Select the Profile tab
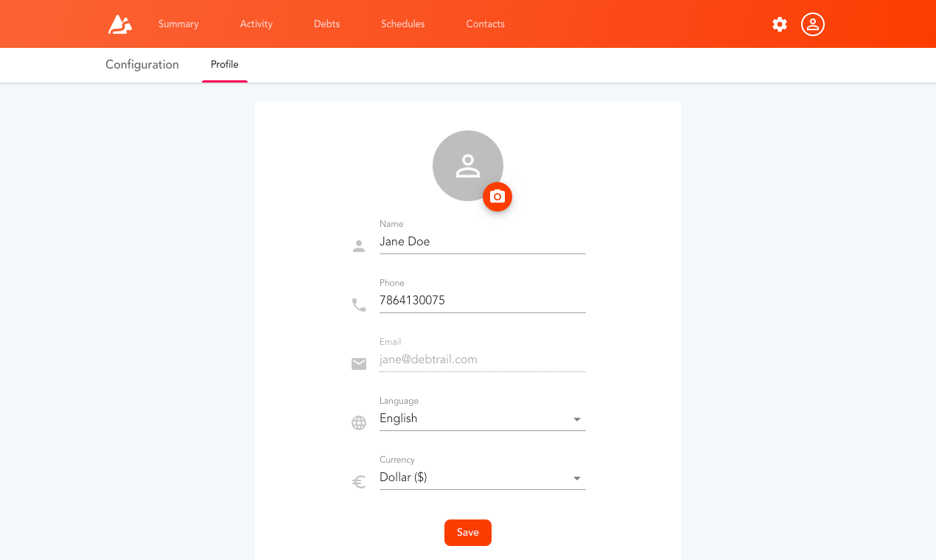Image resolution: width=936 pixels, height=560 pixels. [224, 65]
